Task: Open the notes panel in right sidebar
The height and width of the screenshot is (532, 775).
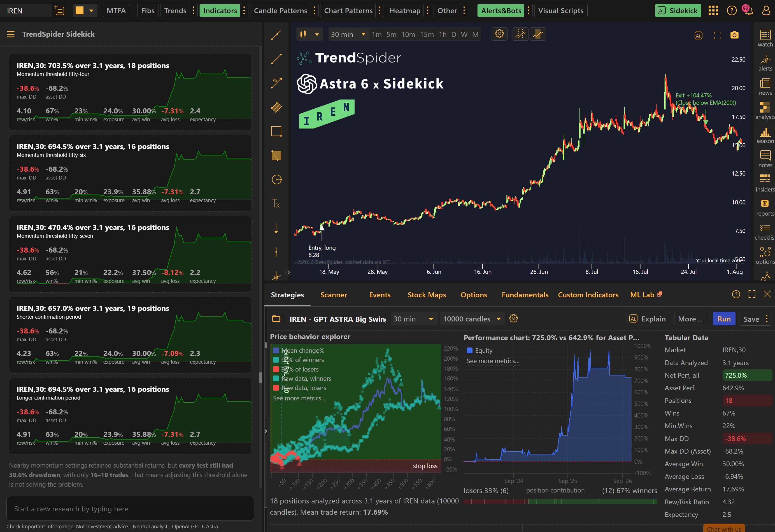Action: (765, 159)
